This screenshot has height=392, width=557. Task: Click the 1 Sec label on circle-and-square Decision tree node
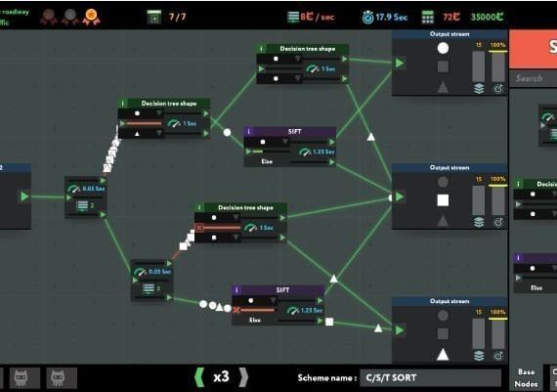point(267,228)
